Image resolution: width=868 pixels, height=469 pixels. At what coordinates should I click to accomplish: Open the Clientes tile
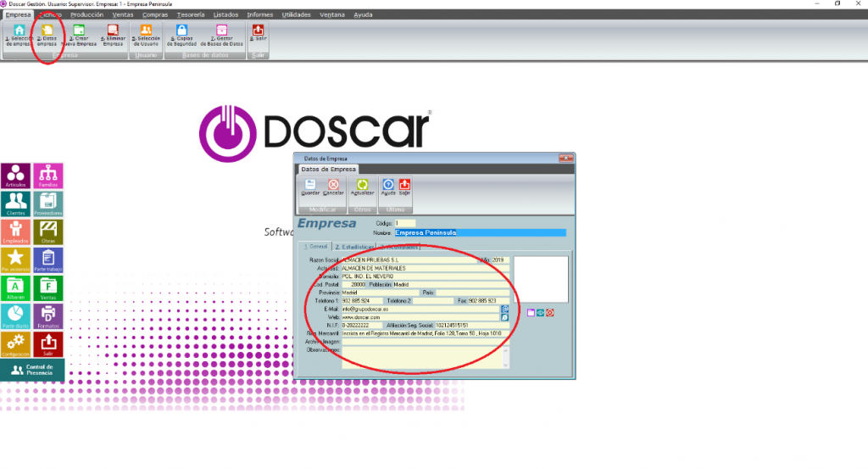(15, 204)
